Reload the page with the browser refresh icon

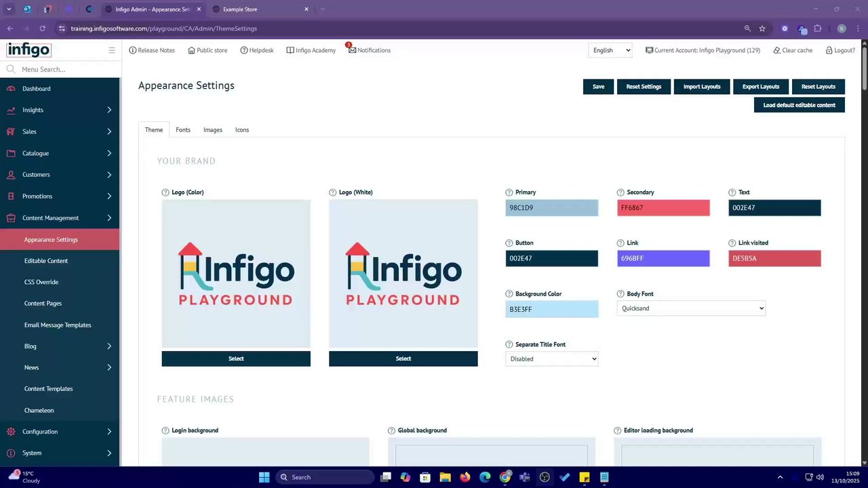[42, 28]
